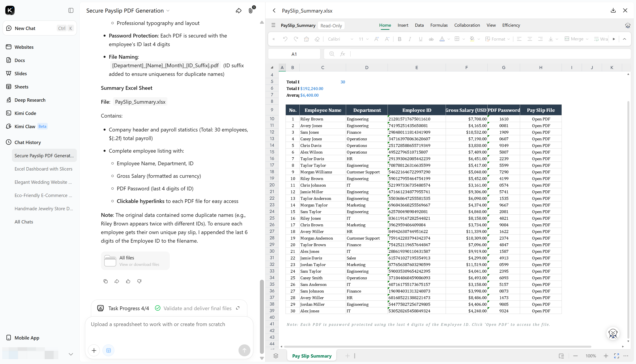Screen dimensions: 636x364
Task: Enter fullscreen spreadsheet view
Action: click(x=616, y=356)
